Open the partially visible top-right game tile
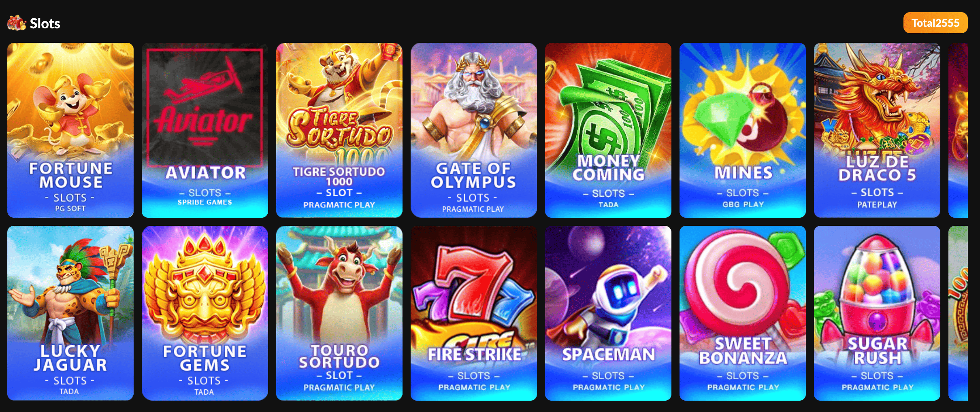Screen dimensions: 980x412 958,130
